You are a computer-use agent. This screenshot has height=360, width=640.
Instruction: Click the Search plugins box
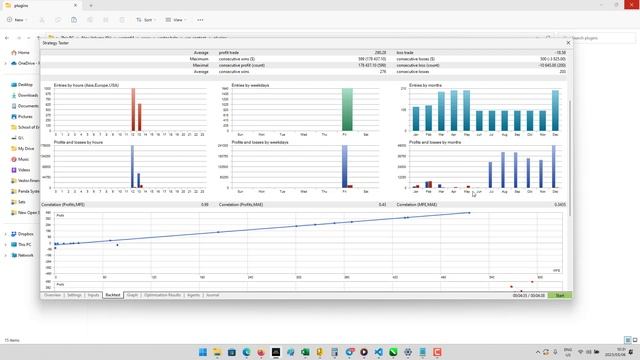pyautogui.click(x=598, y=38)
